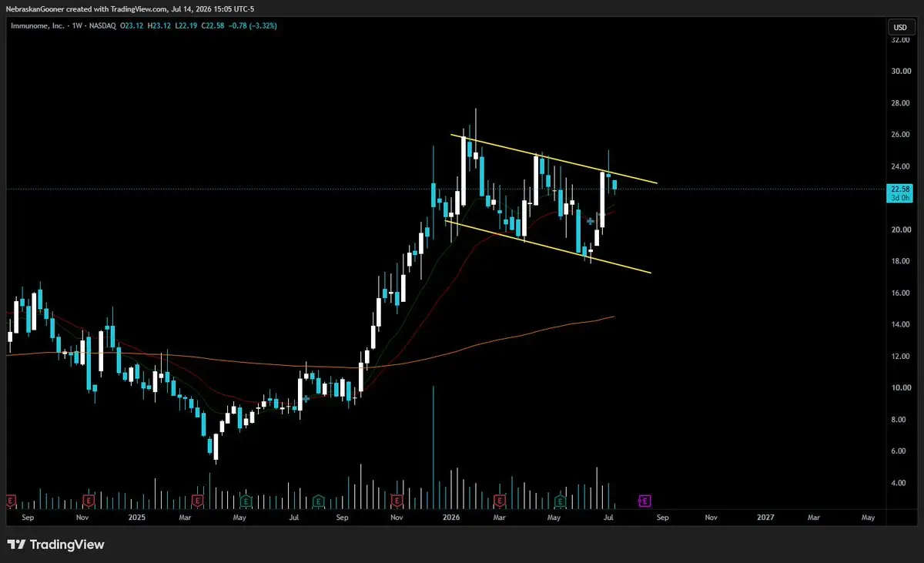Click the green earnings marker near Aug 2025
This screenshot has height=563, width=924.
(318, 501)
